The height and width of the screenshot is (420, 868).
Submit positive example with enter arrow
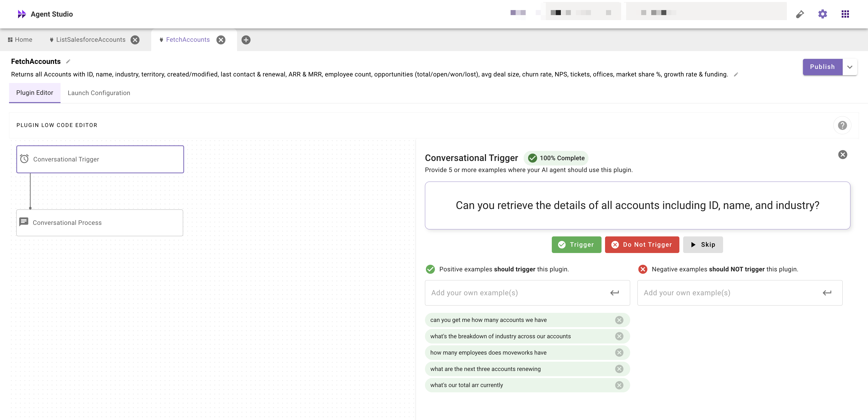pos(614,293)
